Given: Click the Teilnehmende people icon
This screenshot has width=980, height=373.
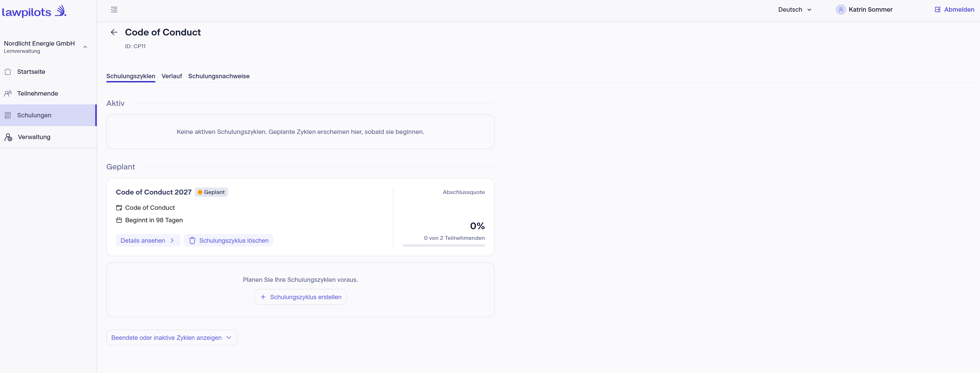Looking at the screenshot, I should click(x=8, y=93).
